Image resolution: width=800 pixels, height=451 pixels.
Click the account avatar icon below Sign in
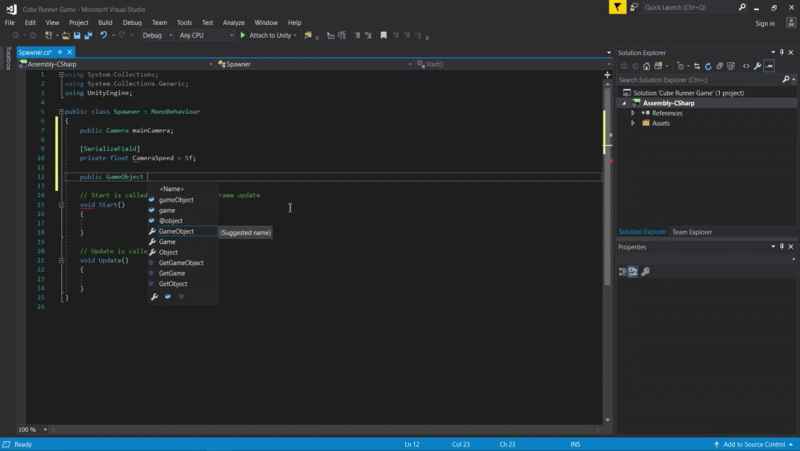coord(791,22)
